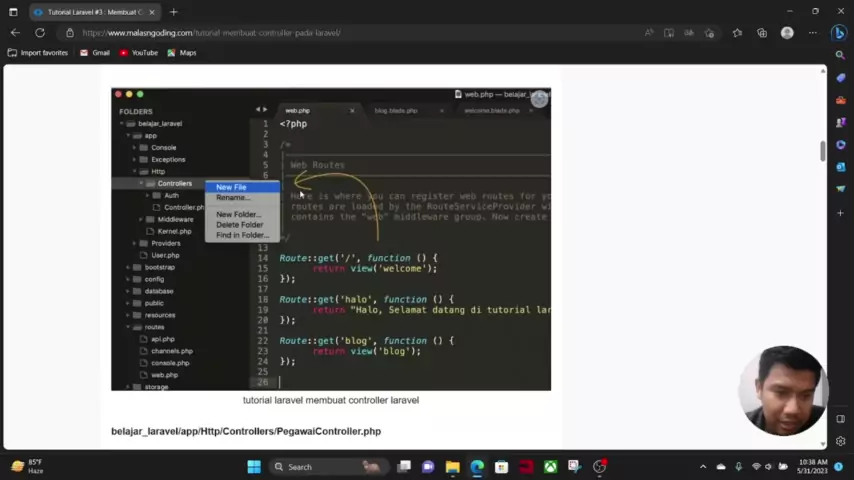
Task: Open the Gmail bookmark
Action: coord(95,53)
